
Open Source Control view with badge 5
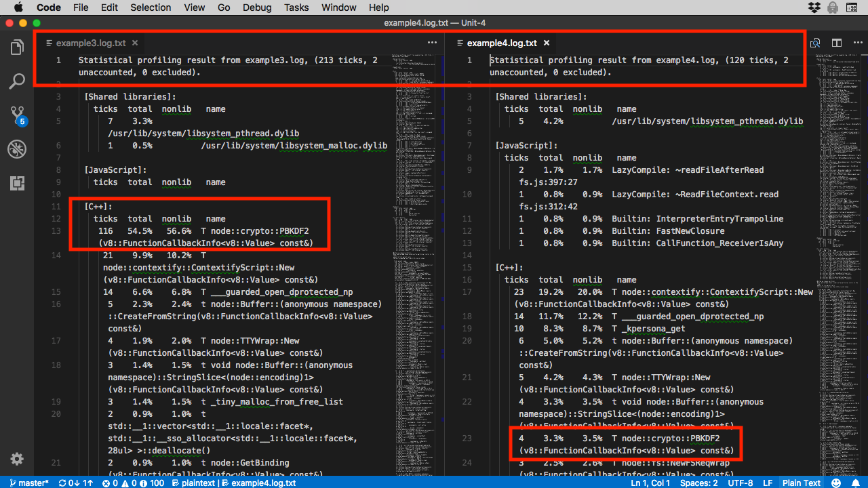click(x=17, y=115)
